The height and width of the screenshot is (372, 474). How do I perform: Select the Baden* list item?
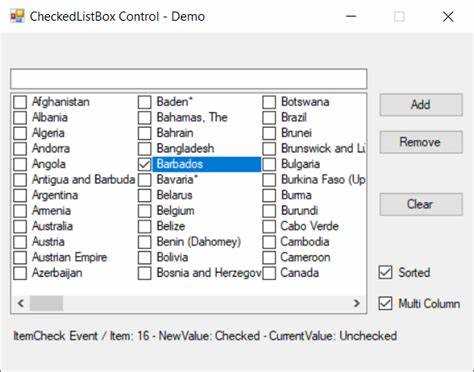[175, 102]
